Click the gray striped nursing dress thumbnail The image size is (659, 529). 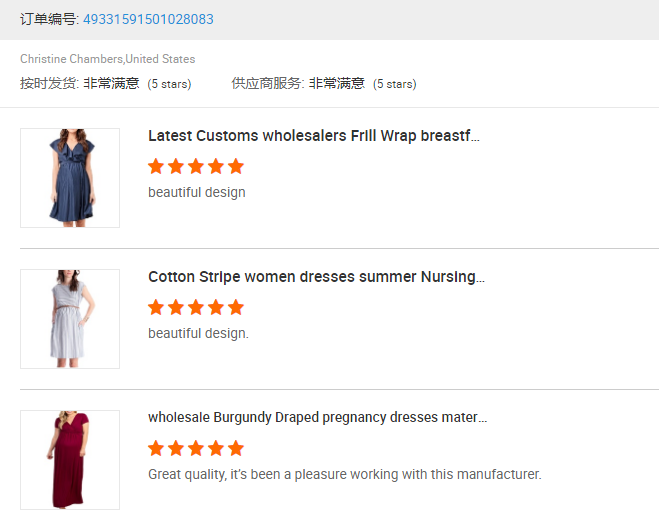(70, 319)
